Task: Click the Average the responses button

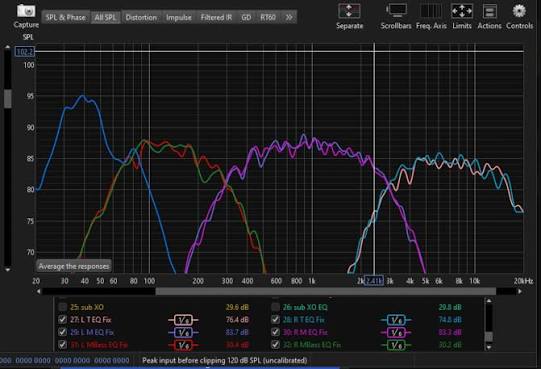Action: pyautogui.click(x=74, y=266)
